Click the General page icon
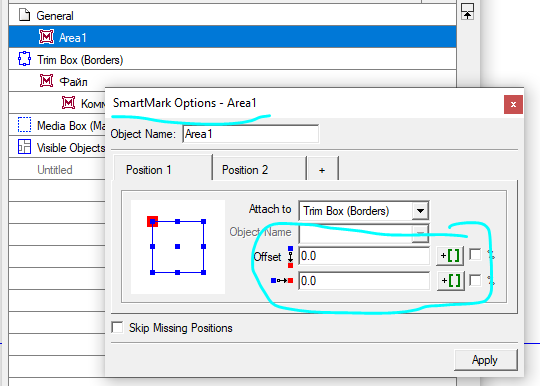Screen dimensions: 540x386 (24, 15)
